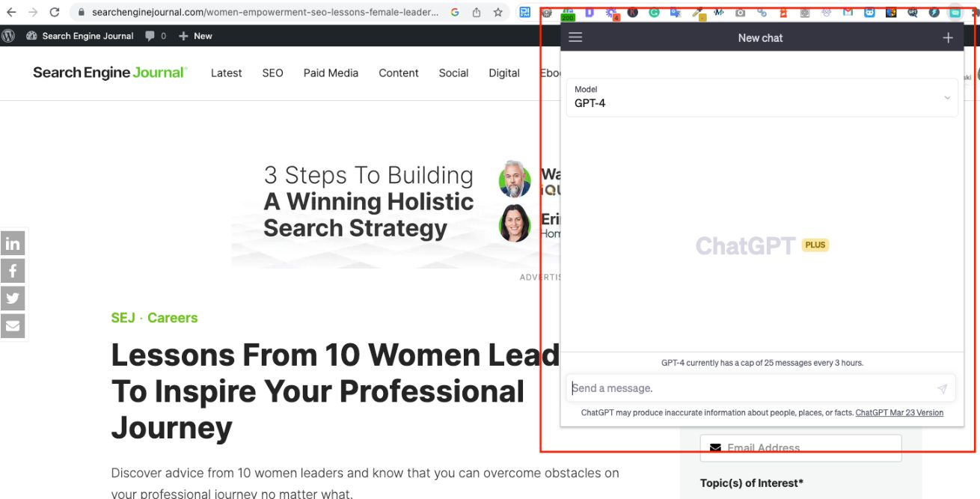980x499 pixels.
Task: Expand the GPT-4 model dropdown
Action: point(762,97)
